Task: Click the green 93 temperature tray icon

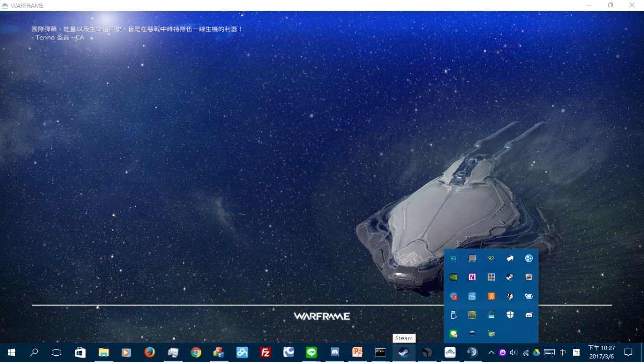Action: (x=453, y=258)
